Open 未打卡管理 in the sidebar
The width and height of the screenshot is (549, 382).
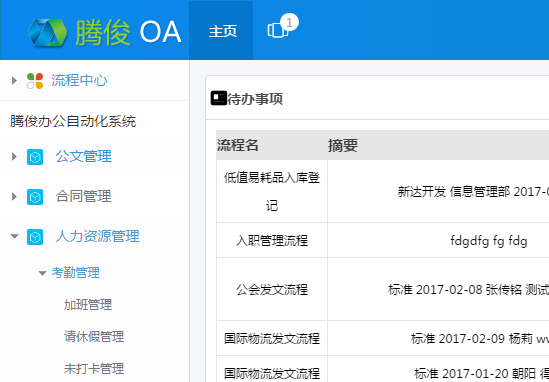pos(94,369)
